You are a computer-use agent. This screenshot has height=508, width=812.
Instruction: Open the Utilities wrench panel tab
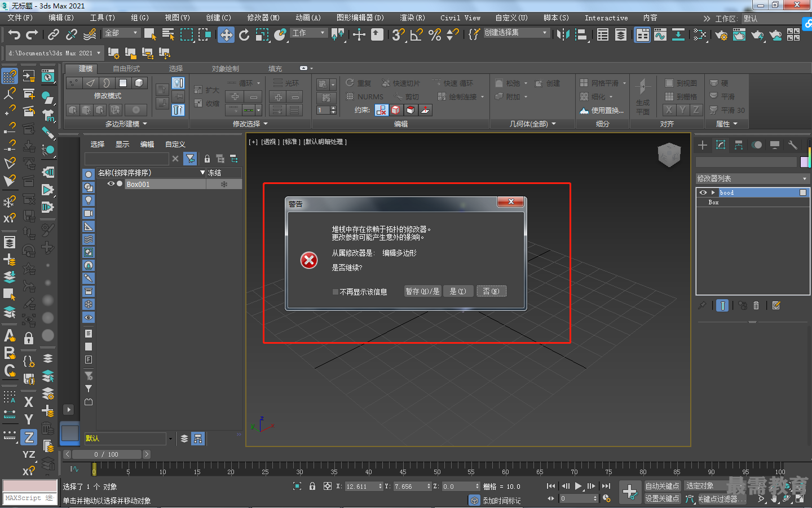793,145
